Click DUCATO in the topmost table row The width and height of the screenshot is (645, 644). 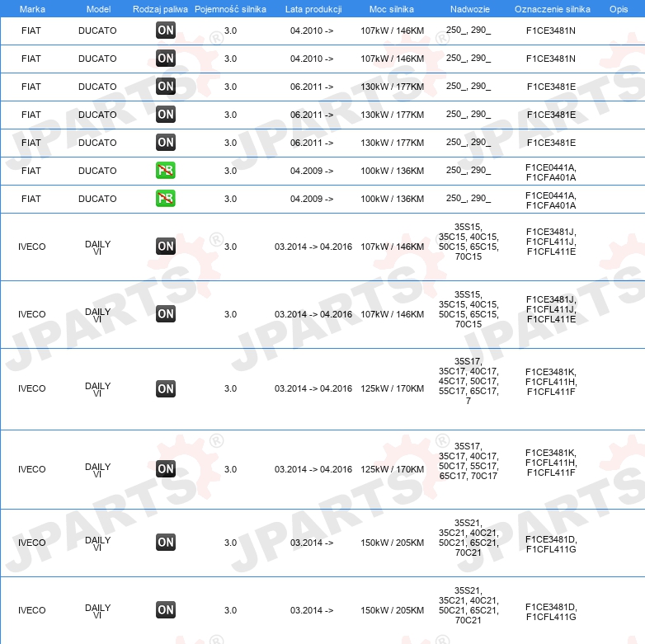point(97,31)
